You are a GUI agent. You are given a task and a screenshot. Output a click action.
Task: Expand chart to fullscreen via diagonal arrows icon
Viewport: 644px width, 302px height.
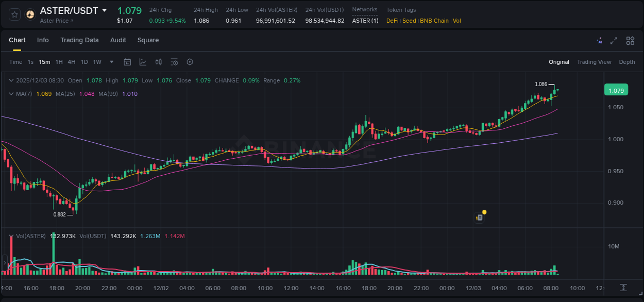613,40
